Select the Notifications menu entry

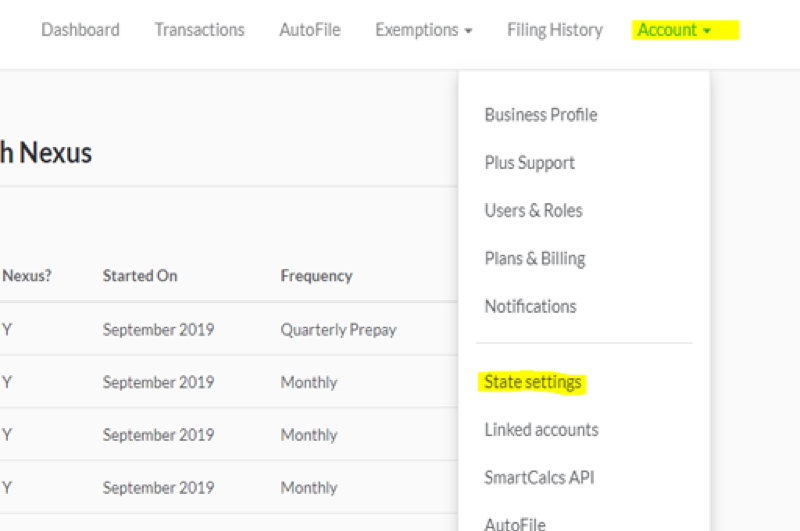click(531, 307)
